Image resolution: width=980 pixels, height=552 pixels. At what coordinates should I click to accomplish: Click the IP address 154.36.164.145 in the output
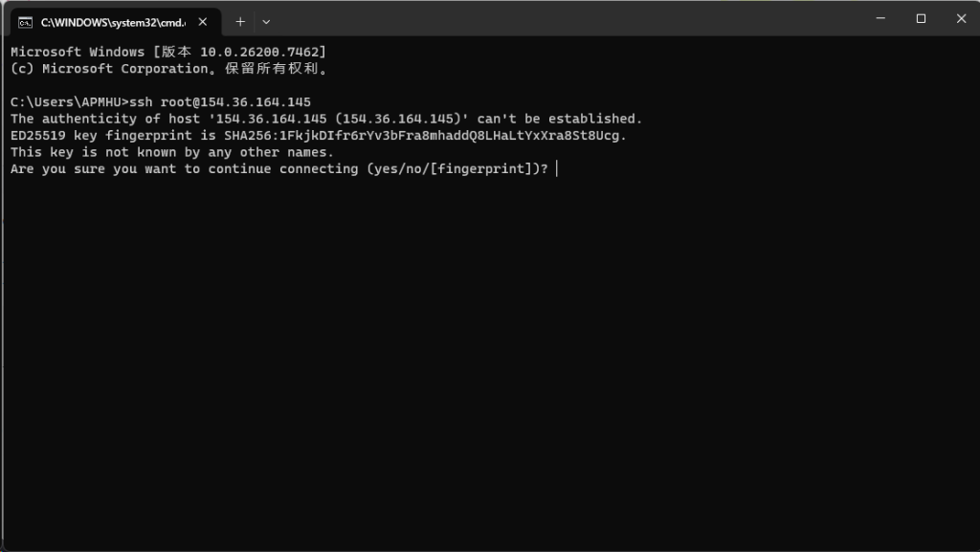pos(258,101)
